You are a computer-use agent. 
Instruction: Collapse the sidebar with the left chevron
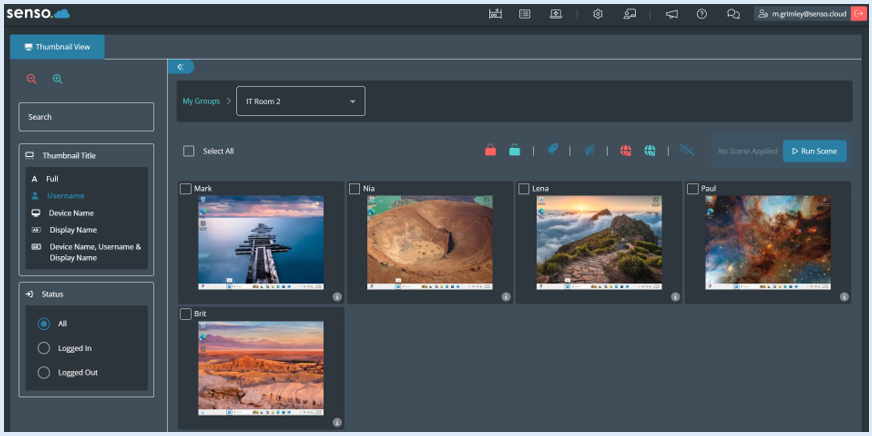180,67
